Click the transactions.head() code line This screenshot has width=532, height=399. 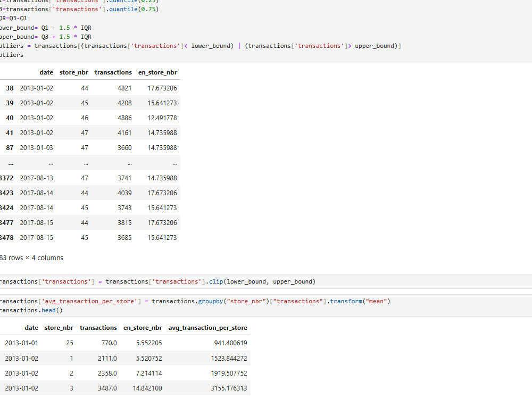31,311
